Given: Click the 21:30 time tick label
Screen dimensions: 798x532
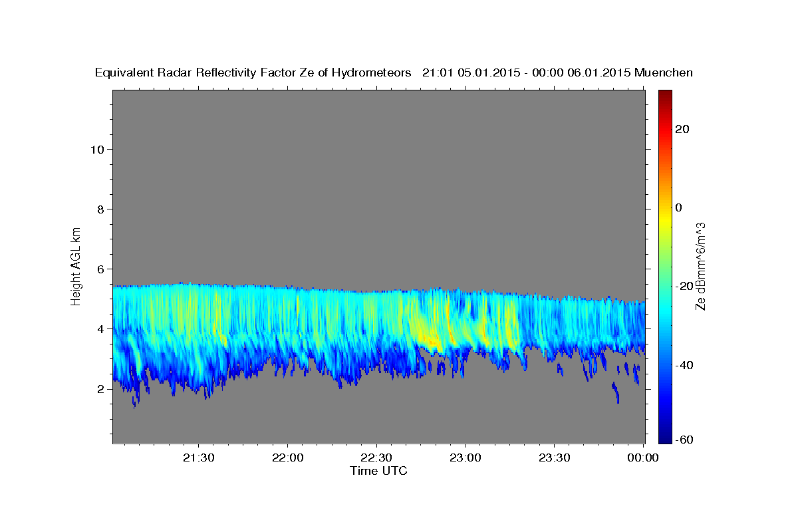Looking at the screenshot, I should tap(199, 458).
